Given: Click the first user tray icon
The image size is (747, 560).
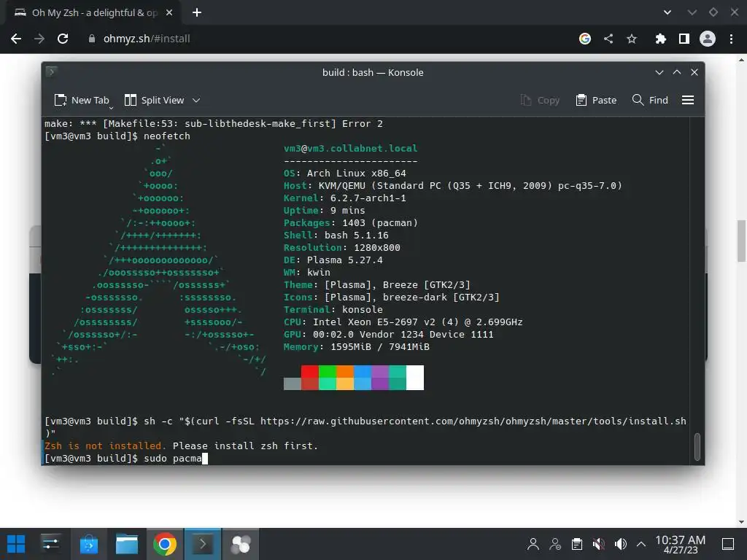Looking at the screenshot, I should coord(533,544).
